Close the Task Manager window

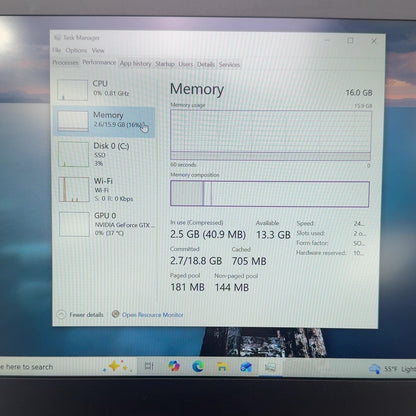click(374, 41)
